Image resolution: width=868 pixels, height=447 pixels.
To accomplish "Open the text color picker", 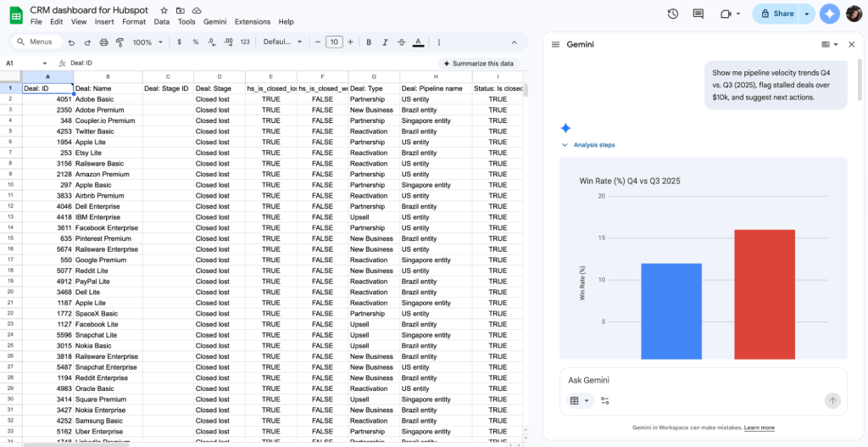I will (x=418, y=42).
